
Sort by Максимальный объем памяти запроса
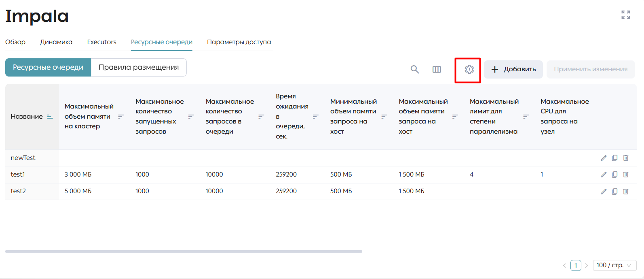pyautogui.click(x=455, y=117)
